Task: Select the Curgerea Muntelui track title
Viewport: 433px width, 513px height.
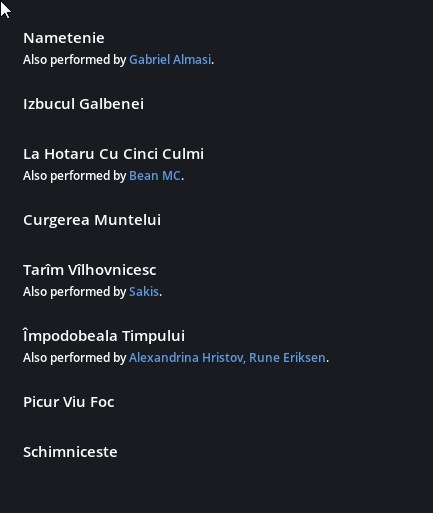Action: pos(92,220)
